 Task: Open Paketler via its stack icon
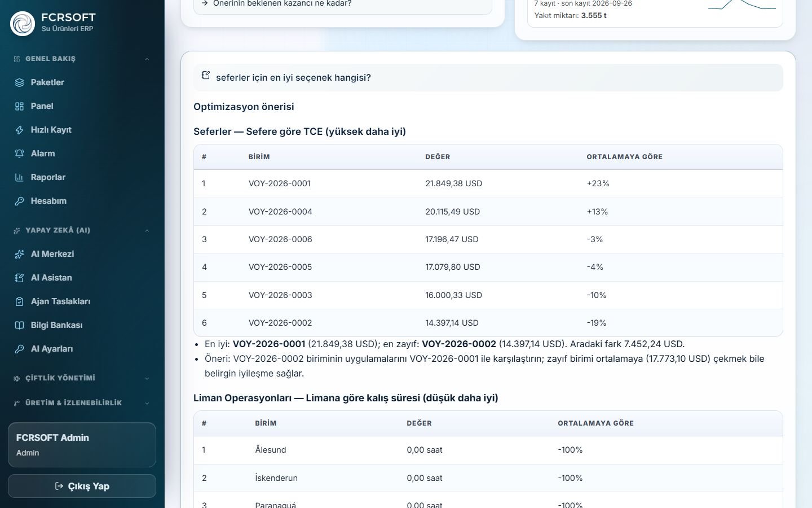tap(19, 82)
